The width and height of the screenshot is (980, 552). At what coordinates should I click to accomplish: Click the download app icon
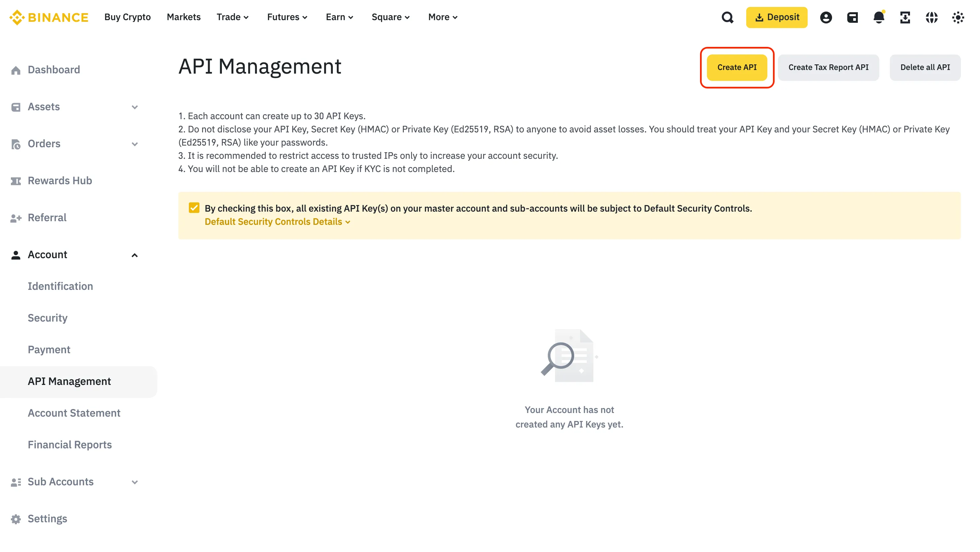pos(905,17)
